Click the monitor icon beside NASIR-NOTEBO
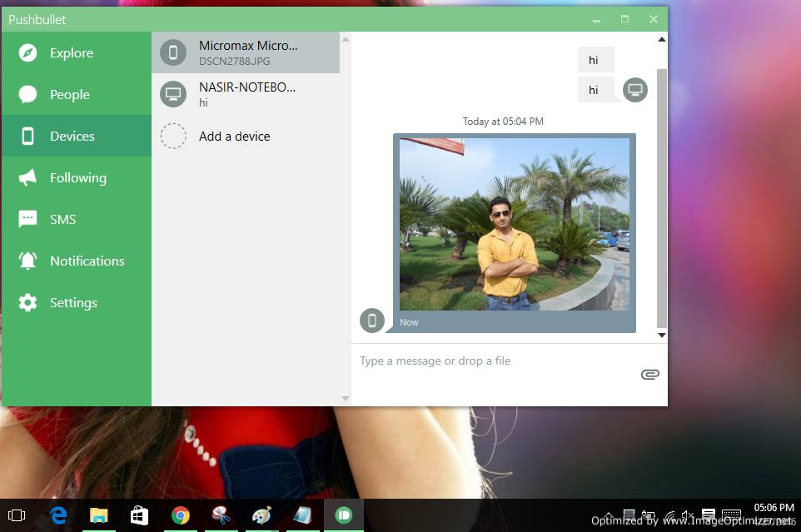The image size is (801, 532). [x=173, y=94]
